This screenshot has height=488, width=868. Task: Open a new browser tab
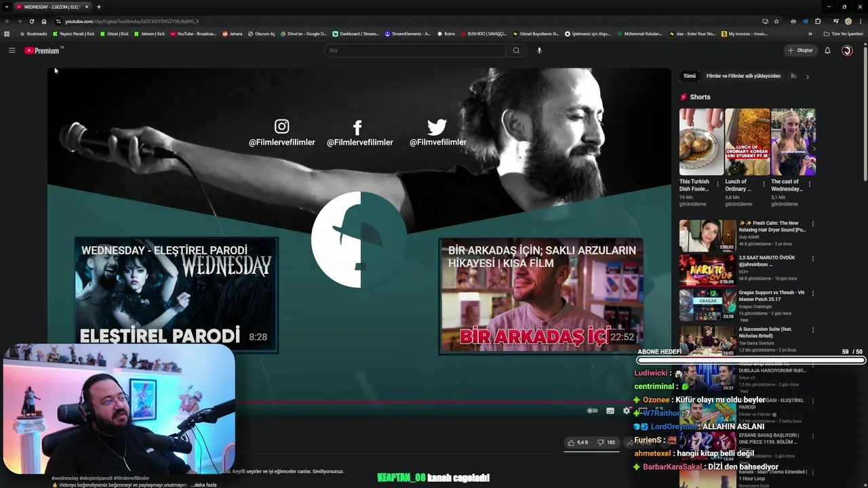pos(98,7)
